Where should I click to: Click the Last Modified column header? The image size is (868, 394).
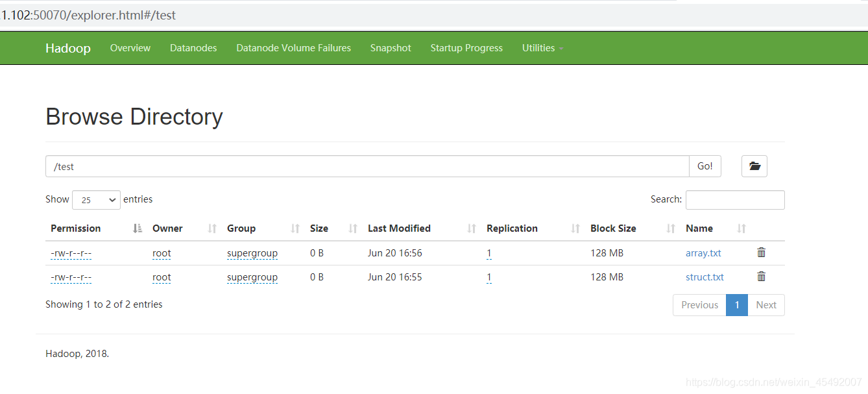pos(399,228)
